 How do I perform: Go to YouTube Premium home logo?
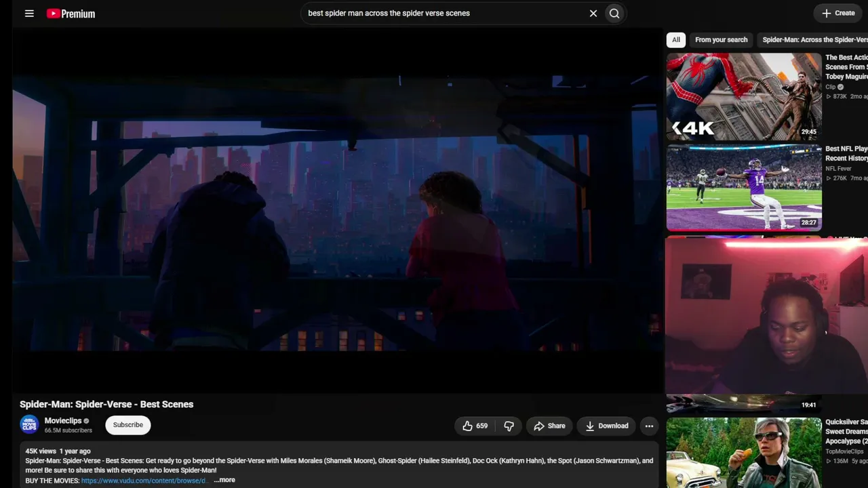(x=71, y=14)
